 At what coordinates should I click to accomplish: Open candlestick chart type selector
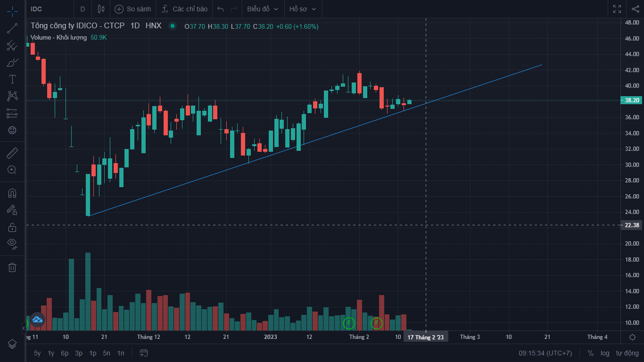click(x=100, y=9)
